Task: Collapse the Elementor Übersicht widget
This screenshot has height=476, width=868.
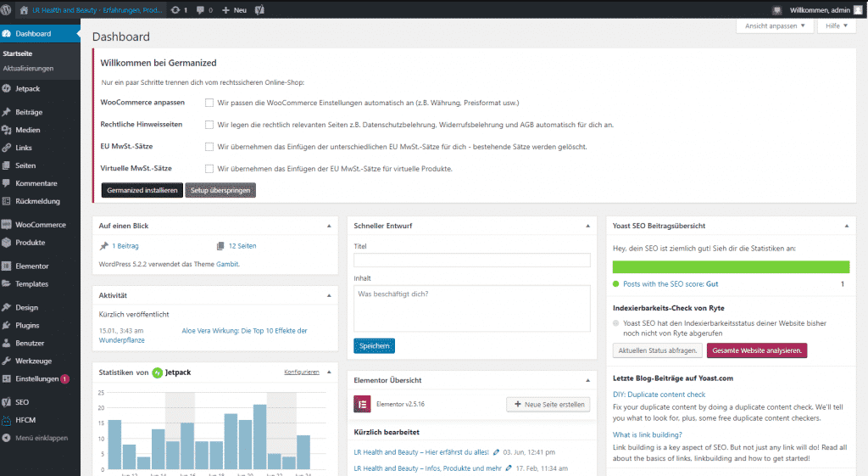Action: click(x=588, y=380)
